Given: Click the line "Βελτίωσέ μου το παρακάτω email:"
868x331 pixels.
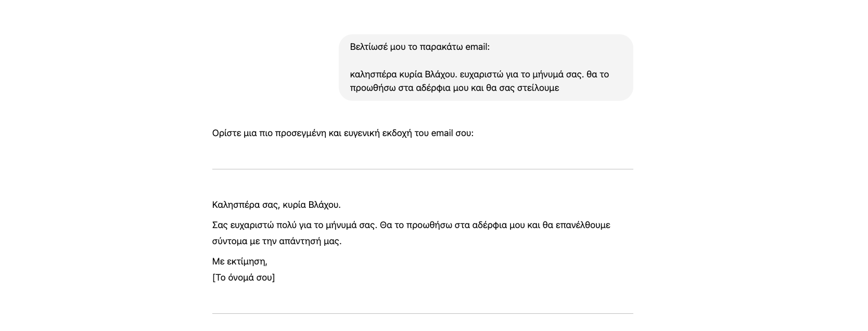Looking at the screenshot, I should tap(419, 47).
